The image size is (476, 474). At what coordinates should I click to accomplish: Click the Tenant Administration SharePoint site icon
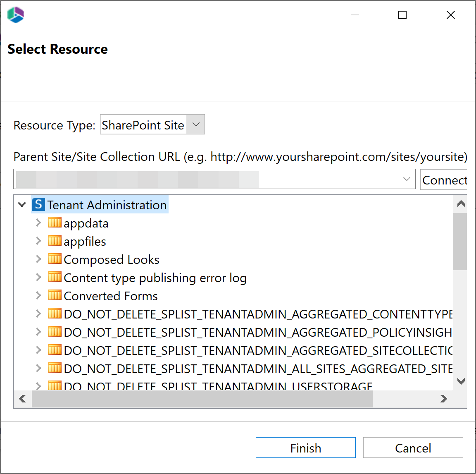coord(38,204)
